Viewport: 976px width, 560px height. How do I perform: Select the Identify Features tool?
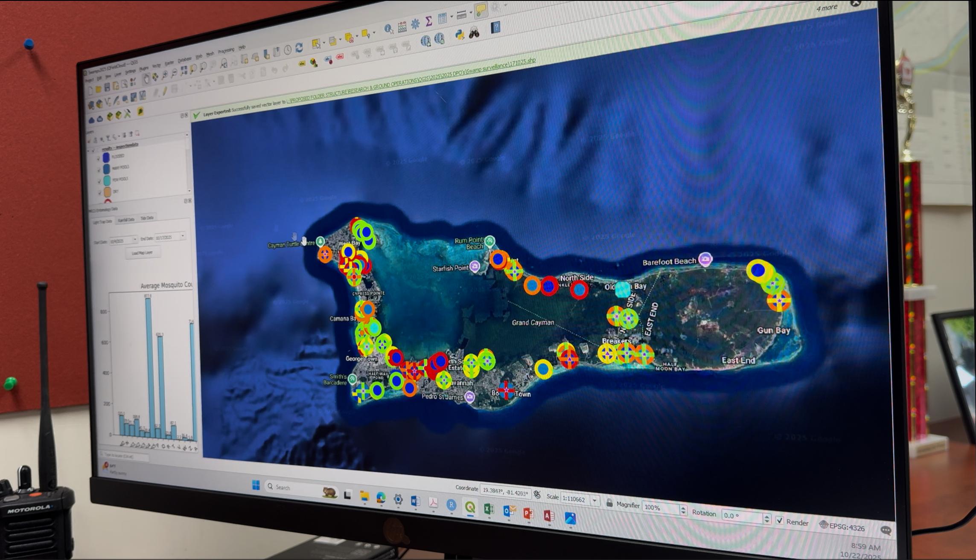point(388,29)
